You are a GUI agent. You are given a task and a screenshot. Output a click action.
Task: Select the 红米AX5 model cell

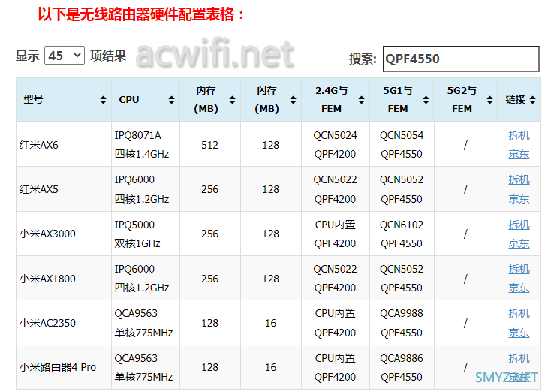tap(64, 189)
